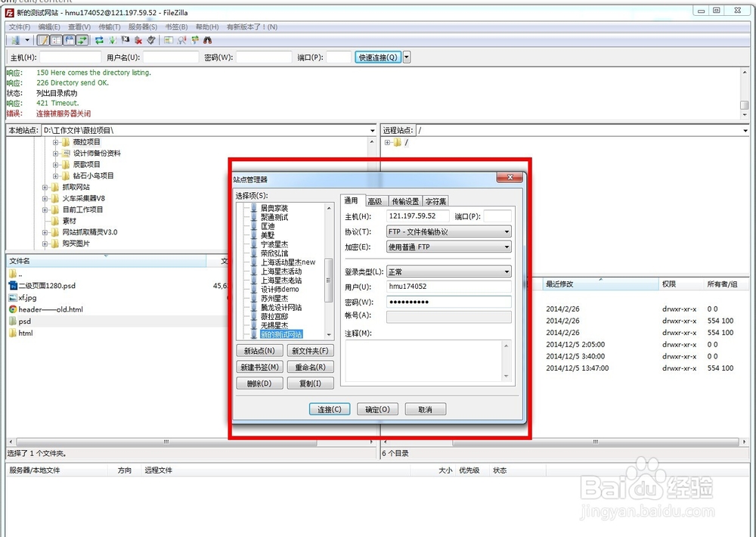This screenshot has width=756, height=537.
Task: Expand the 设计师备份资料 tree node
Action: [56, 154]
